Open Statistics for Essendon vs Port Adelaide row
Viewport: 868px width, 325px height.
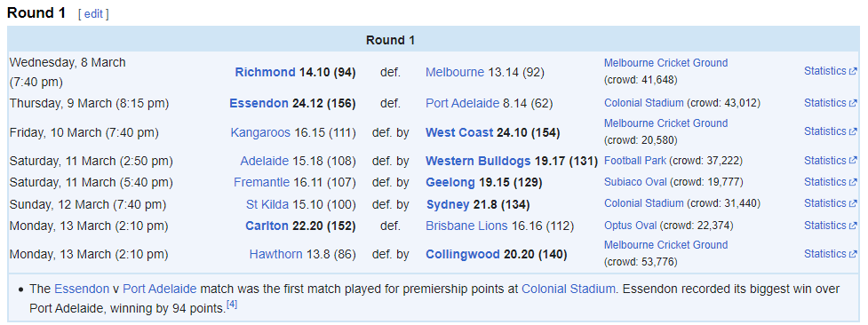831,103
